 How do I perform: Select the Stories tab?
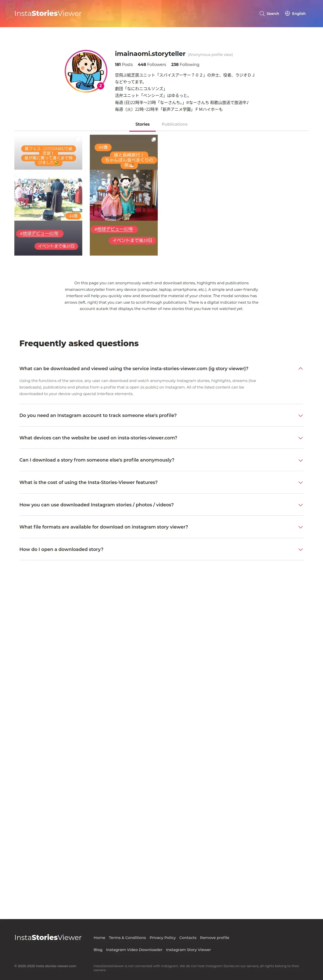coord(142,124)
